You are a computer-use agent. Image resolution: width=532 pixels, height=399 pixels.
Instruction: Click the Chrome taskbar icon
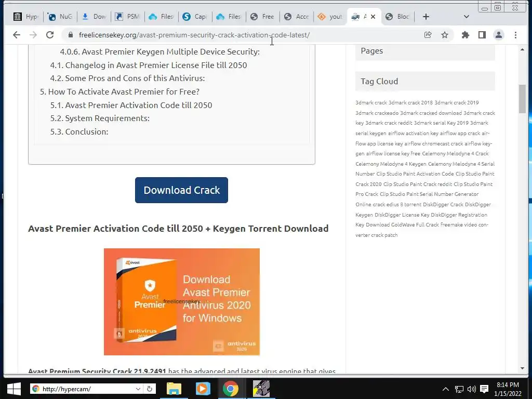pyautogui.click(x=230, y=389)
